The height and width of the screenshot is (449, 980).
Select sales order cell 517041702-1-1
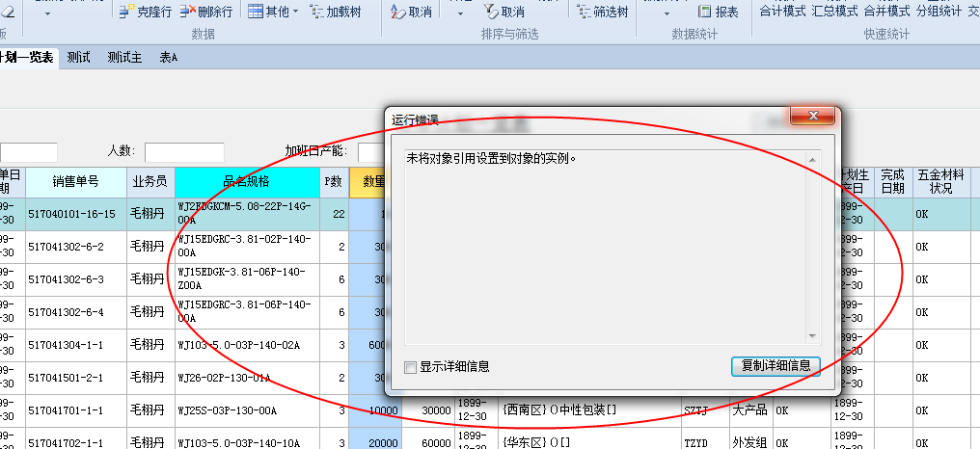[75, 438]
